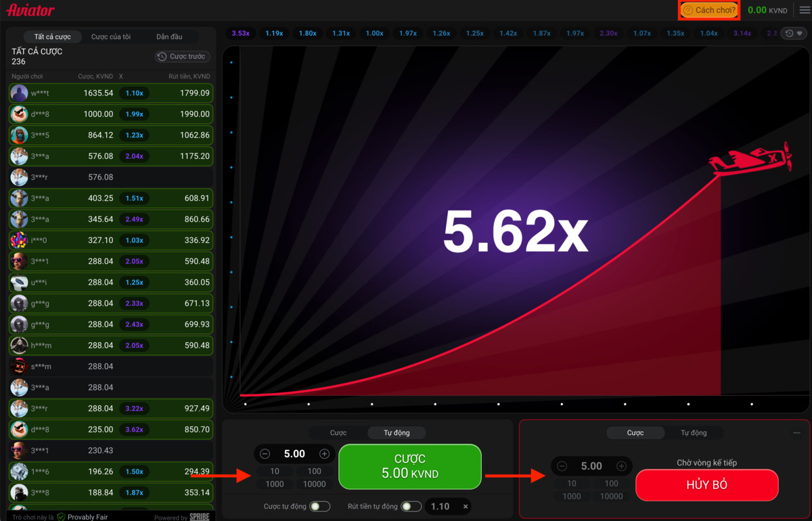Viewport: 812px width, 521px height.
Task: Click the 3.53x multiplier in history bar
Action: click(240, 33)
